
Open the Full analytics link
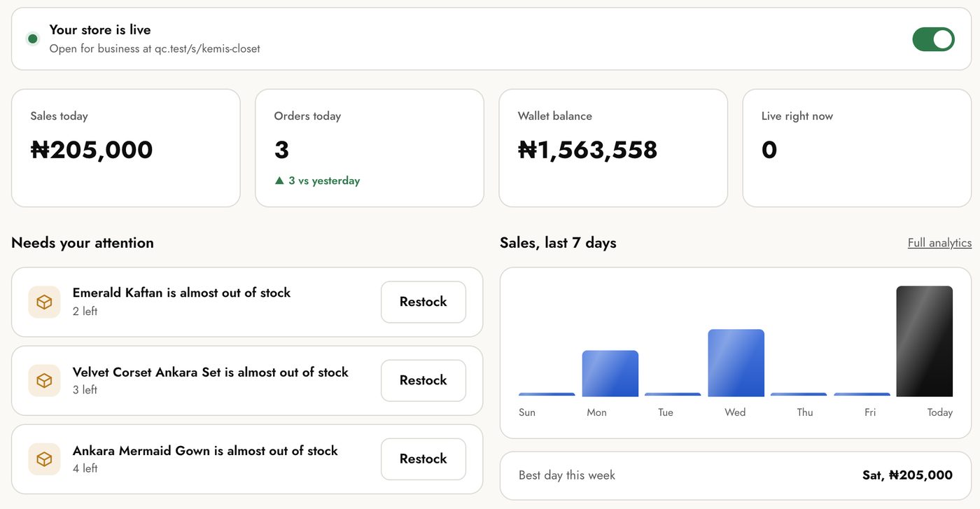coord(939,243)
